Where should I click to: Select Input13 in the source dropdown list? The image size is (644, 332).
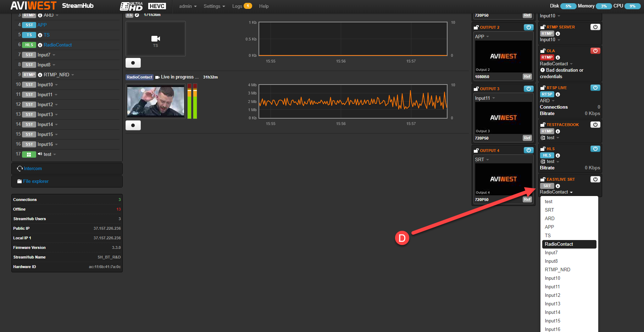pyautogui.click(x=569, y=304)
